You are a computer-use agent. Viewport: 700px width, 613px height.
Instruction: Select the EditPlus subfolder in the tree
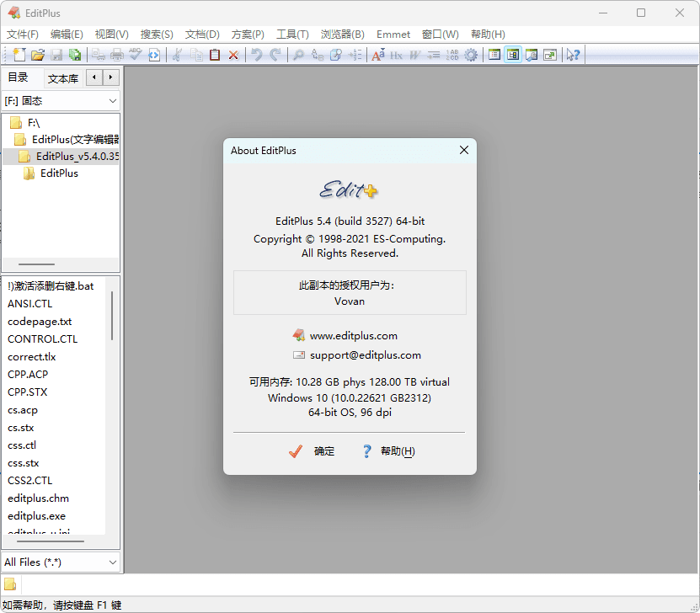59,173
